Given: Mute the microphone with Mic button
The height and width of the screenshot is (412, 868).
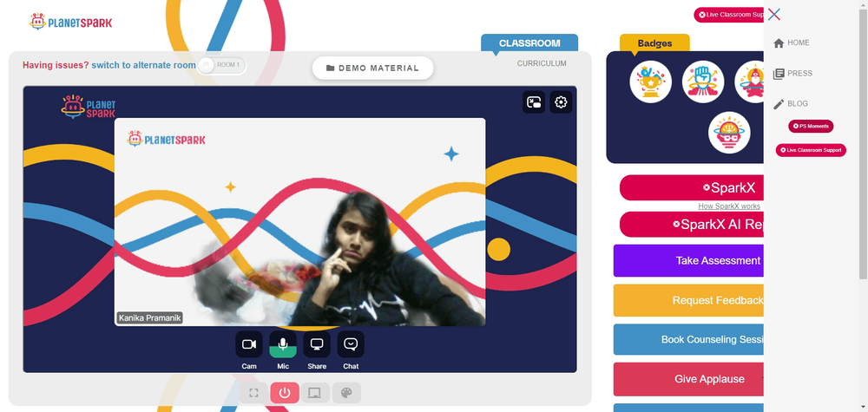Looking at the screenshot, I should pyautogui.click(x=283, y=344).
